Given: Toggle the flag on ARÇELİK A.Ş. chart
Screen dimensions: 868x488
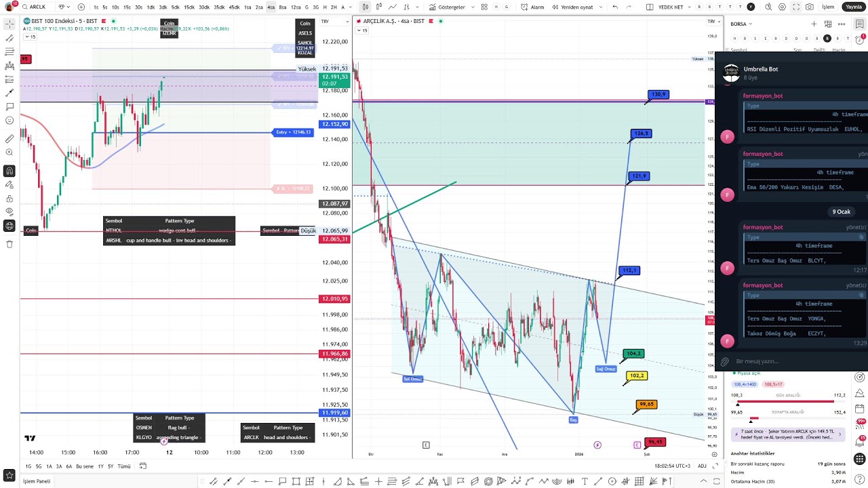Looking at the screenshot, I should click(x=432, y=21).
